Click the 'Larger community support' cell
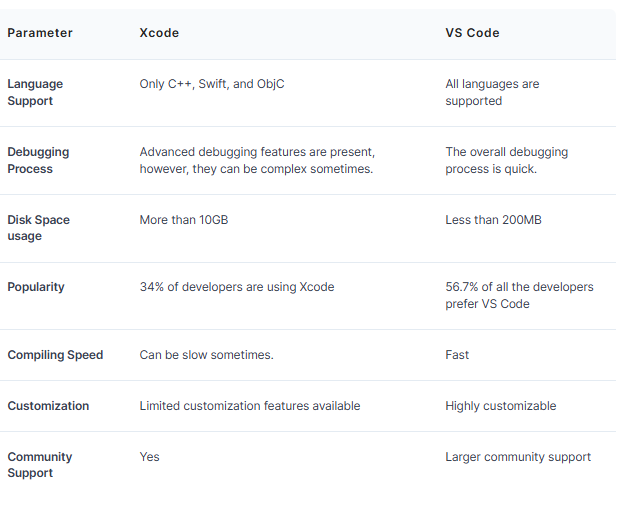This screenshot has height=509, width=623. [518, 457]
